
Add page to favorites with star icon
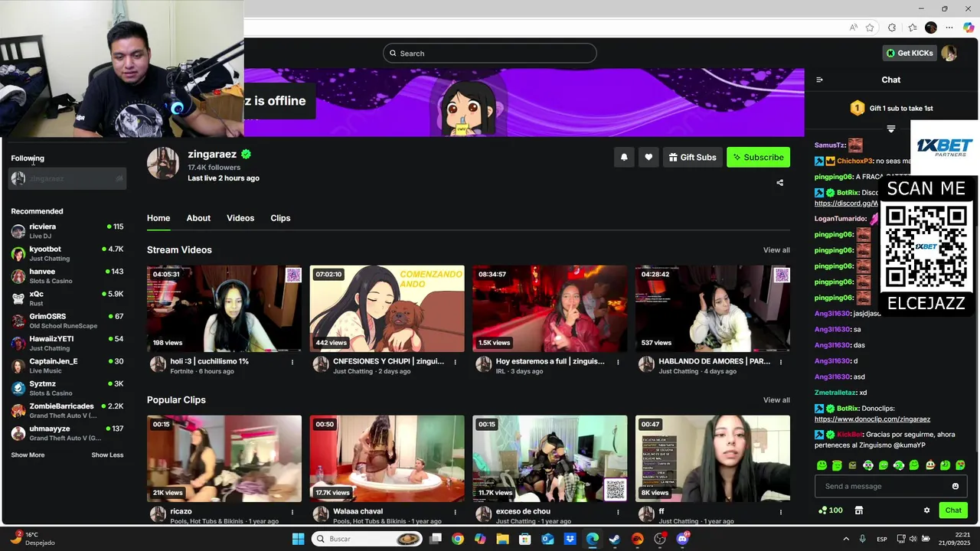click(870, 28)
